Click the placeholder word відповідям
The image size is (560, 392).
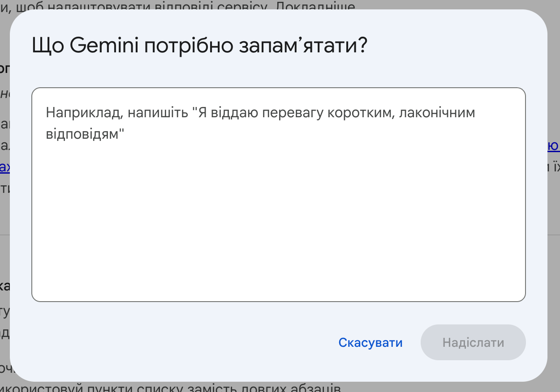pos(85,134)
